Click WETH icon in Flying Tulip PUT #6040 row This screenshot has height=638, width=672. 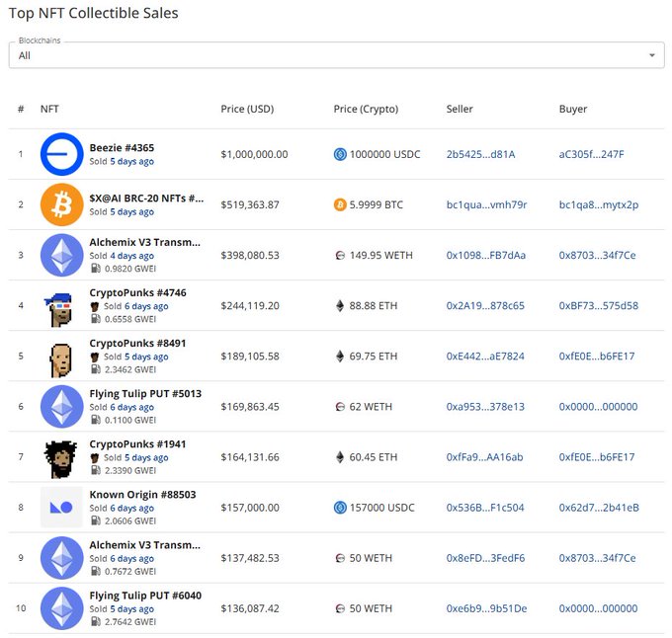click(x=340, y=609)
